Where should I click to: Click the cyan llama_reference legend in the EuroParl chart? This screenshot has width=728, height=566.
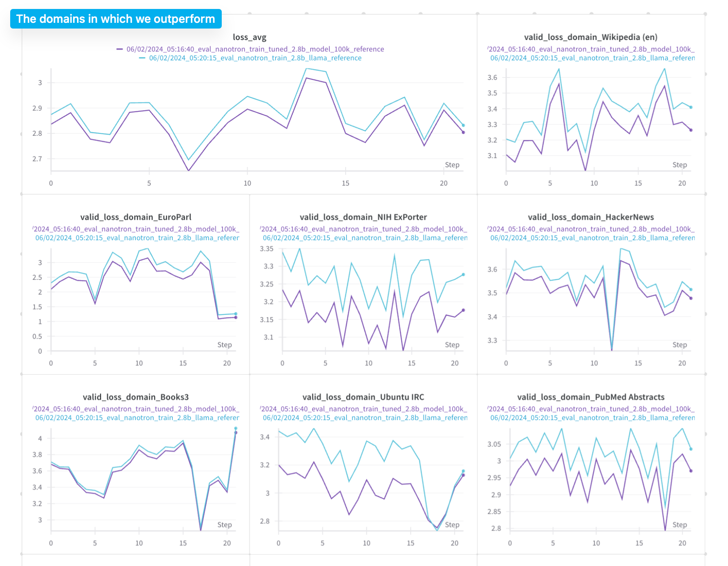(137, 238)
